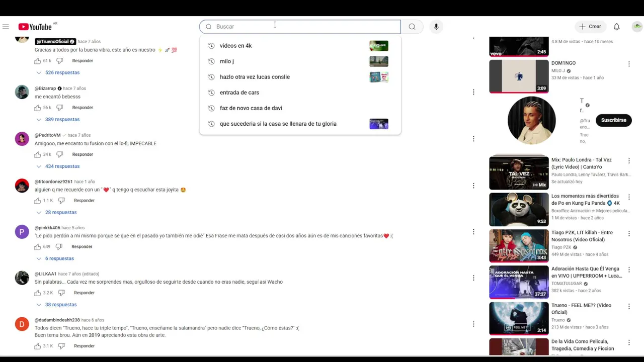Viewport: 644px width, 362px height.
Task: Like the Bizarrap comment
Action: (37, 108)
